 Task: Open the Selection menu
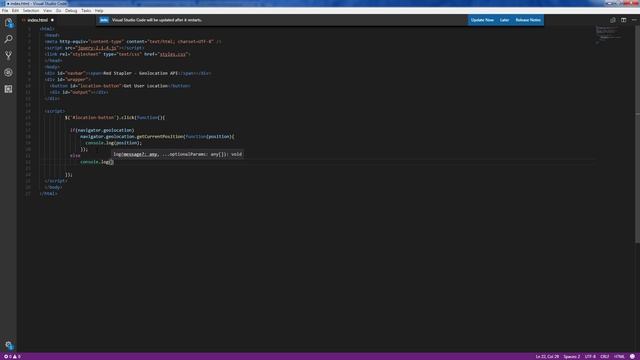pyautogui.click(x=31, y=11)
